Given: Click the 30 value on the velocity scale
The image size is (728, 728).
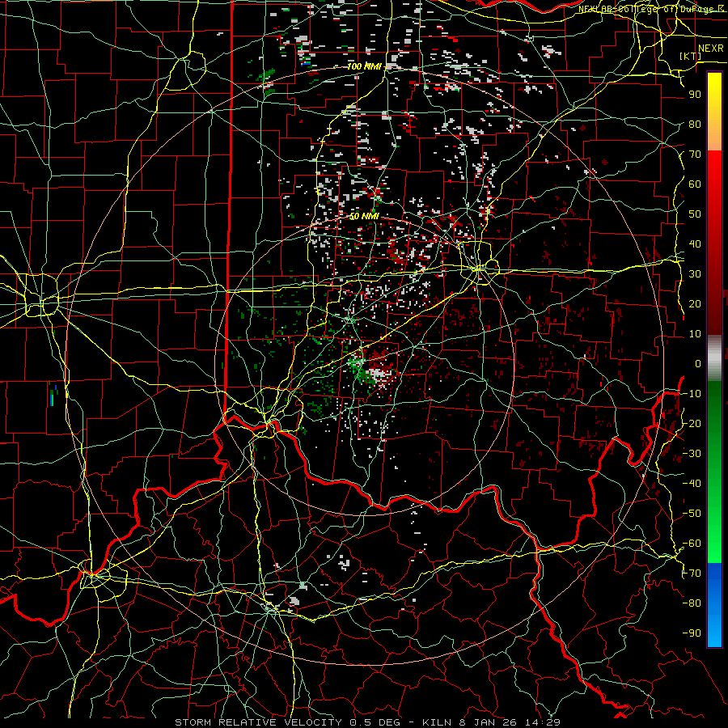Looking at the screenshot, I should (695, 274).
